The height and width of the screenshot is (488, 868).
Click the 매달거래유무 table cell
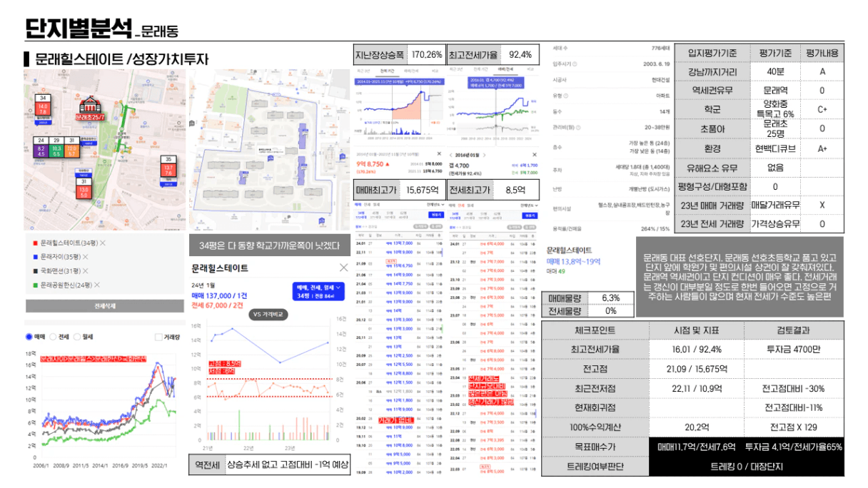[775, 205]
